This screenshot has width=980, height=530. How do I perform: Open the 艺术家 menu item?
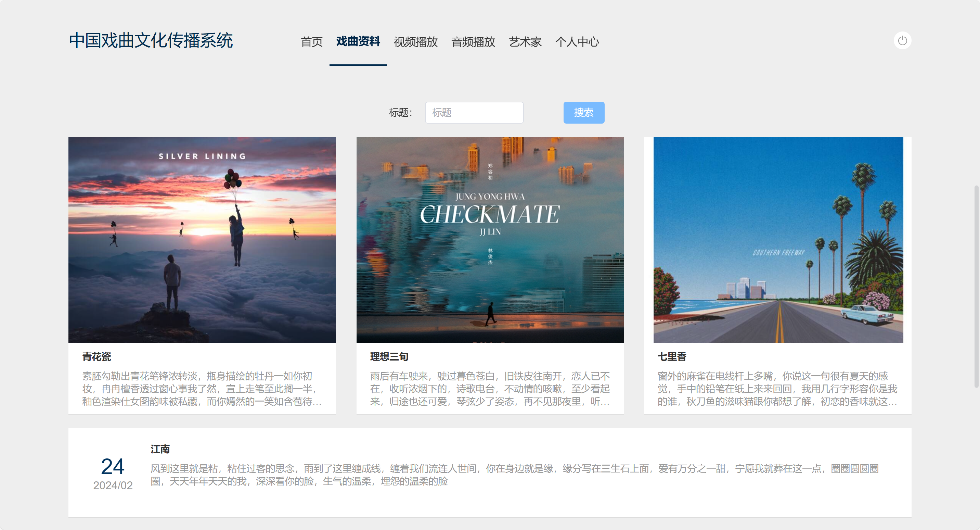pos(525,41)
